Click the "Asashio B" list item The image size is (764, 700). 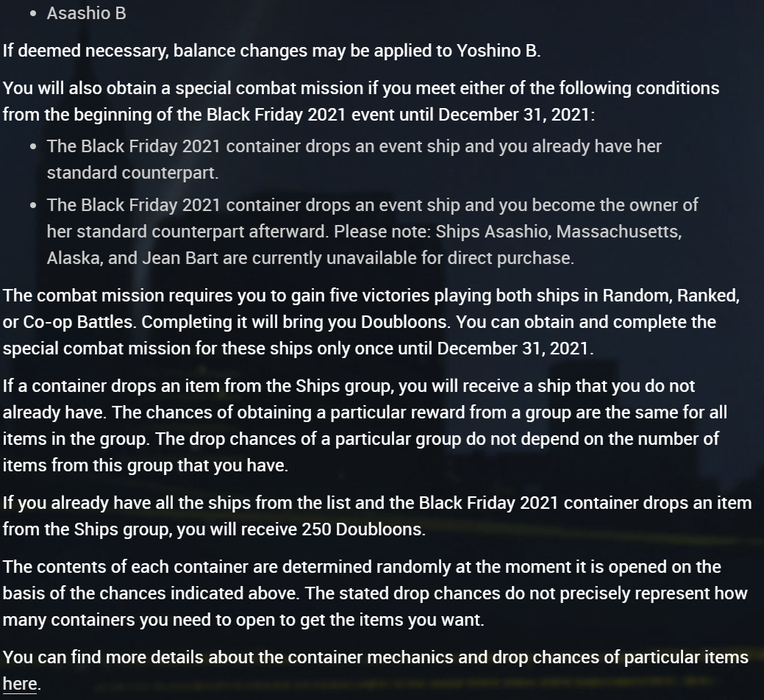tap(86, 13)
